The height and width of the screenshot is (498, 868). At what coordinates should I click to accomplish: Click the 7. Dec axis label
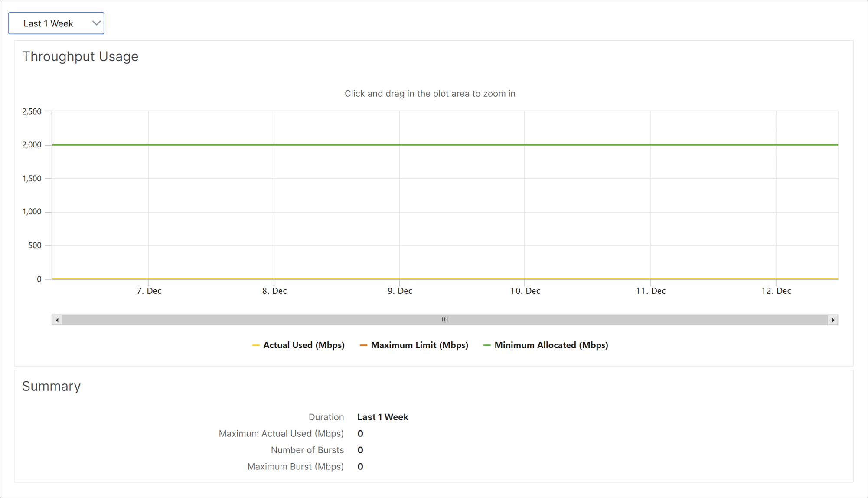149,291
